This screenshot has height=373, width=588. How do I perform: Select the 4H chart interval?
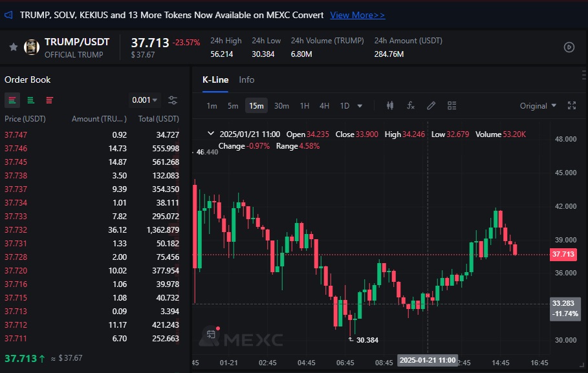324,106
